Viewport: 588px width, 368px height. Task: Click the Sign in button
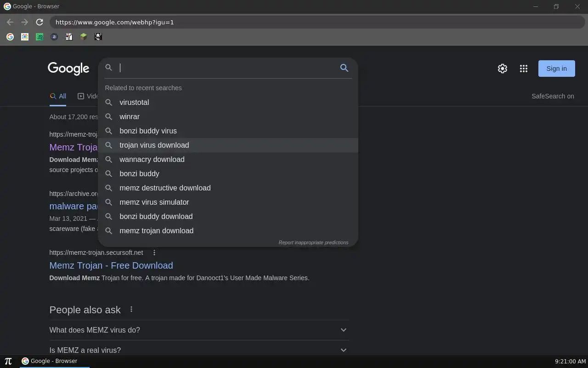click(x=556, y=69)
